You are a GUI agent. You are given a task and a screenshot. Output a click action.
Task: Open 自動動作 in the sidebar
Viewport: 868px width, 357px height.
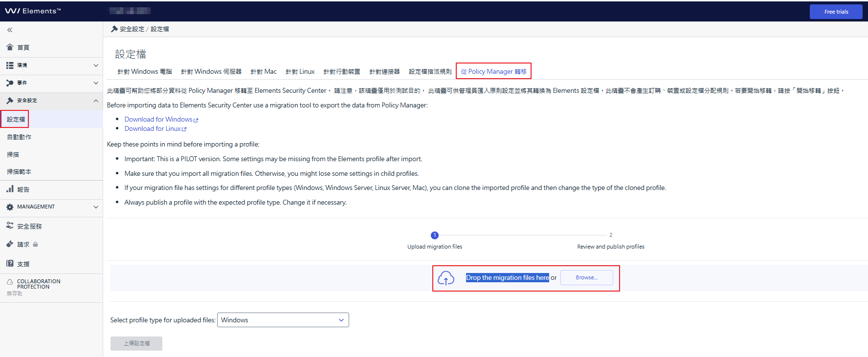tap(19, 137)
